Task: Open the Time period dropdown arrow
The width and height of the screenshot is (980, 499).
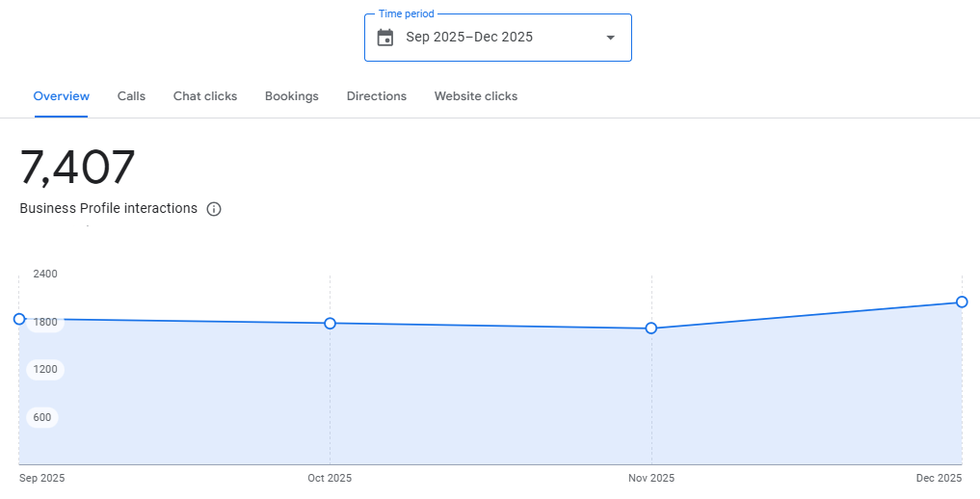Action: coord(611,38)
